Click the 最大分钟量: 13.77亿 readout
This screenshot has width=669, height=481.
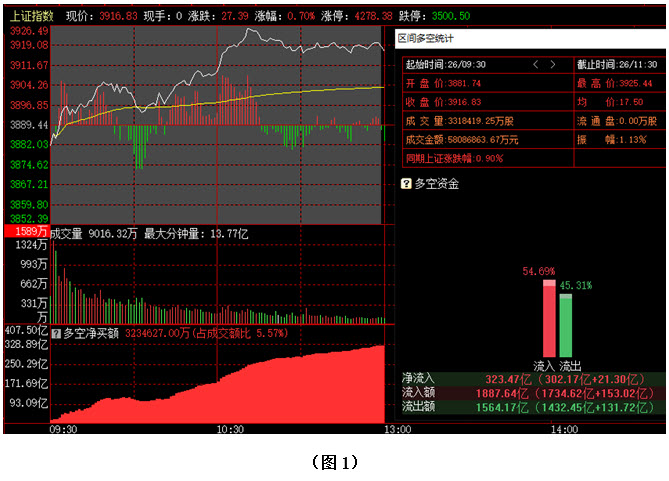[x=196, y=234]
